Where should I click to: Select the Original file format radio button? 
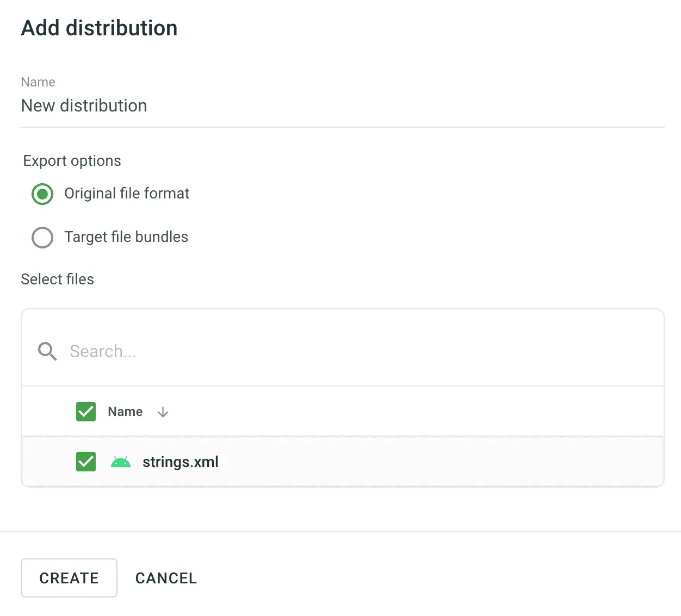tap(42, 194)
